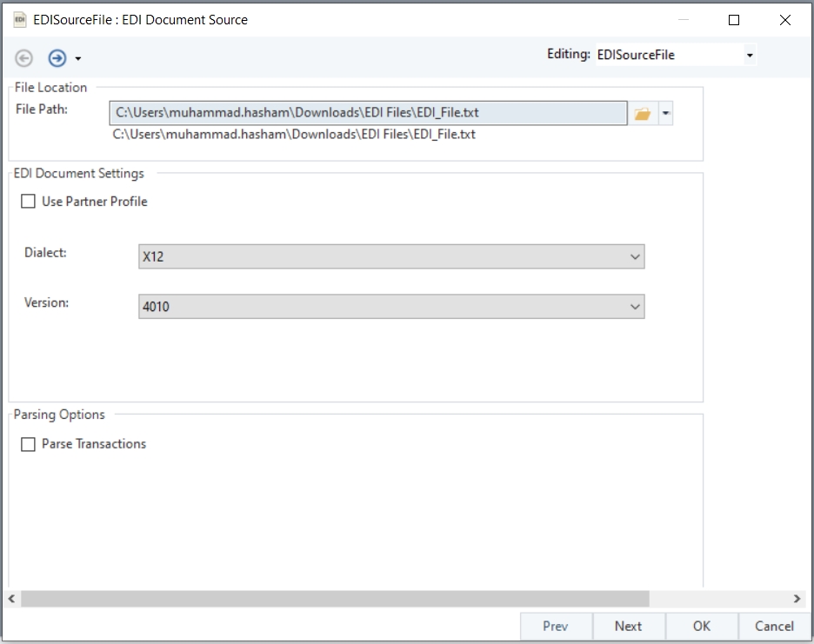Viewport: 814px width, 644px height.
Task: Go to the Next page
Action: click(628, 626)
